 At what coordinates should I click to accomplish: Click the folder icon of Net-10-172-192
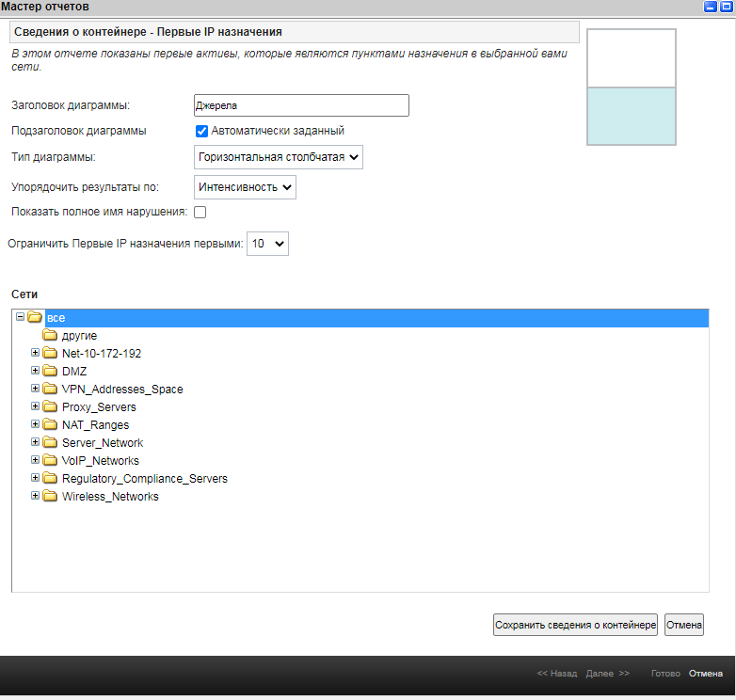tap(50, 353)
